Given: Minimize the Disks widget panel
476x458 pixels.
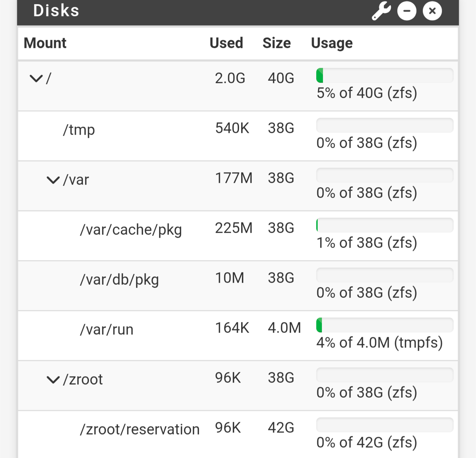Looking at the screenshot, I should click(x=407, y=11).
